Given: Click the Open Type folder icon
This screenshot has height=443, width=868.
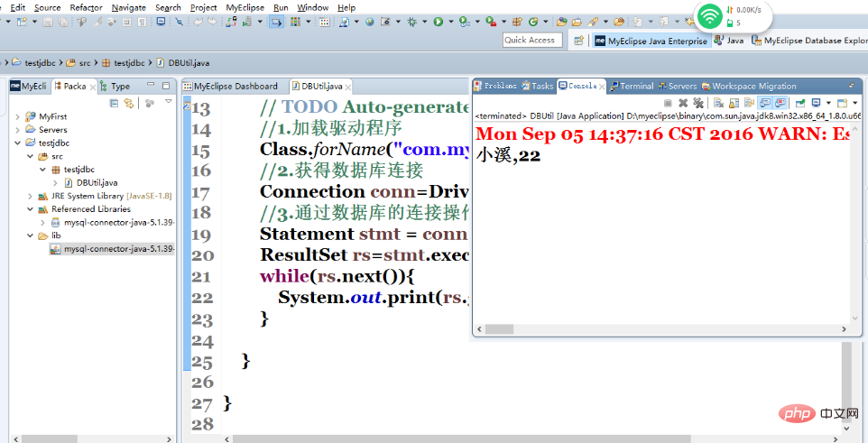Looking at the screenshot, I should (562, 22).
